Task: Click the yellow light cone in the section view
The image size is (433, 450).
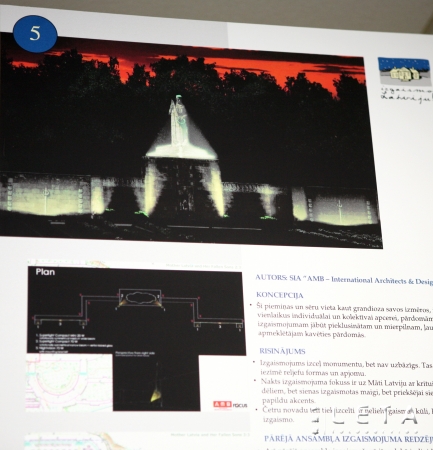Action: pyautogui.click(x=156, y=396)
